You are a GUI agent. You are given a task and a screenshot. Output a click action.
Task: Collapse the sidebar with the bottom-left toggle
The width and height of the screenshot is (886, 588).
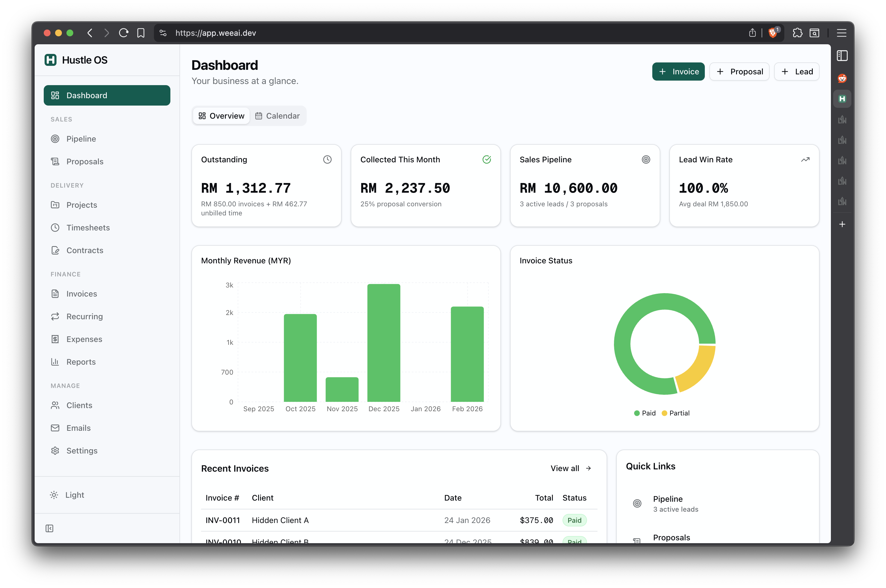(50, 528)
